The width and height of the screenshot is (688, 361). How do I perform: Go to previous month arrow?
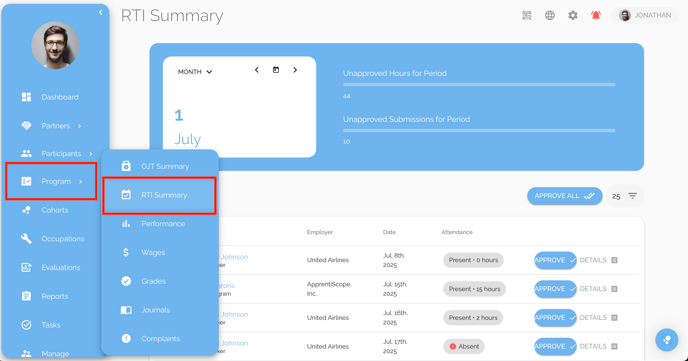[x=256, y=70]
